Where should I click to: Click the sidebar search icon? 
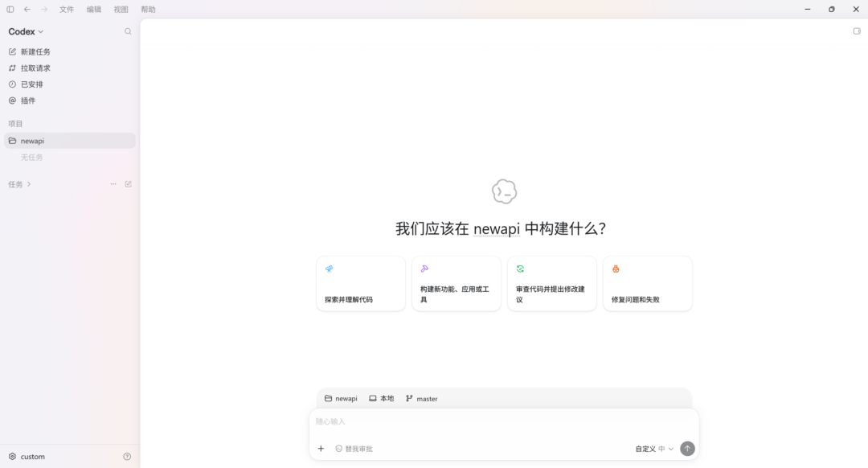click(x=128, y=31)
